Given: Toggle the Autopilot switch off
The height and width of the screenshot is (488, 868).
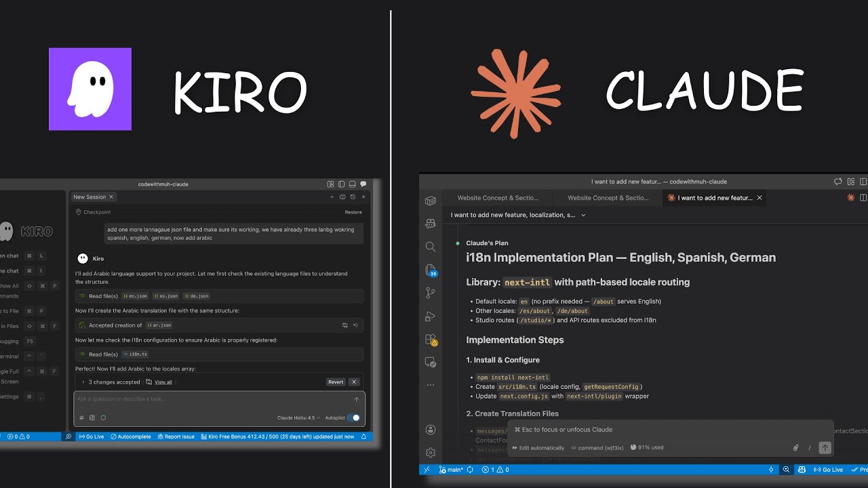Looking at the screenshot, I should click(353, 418).
